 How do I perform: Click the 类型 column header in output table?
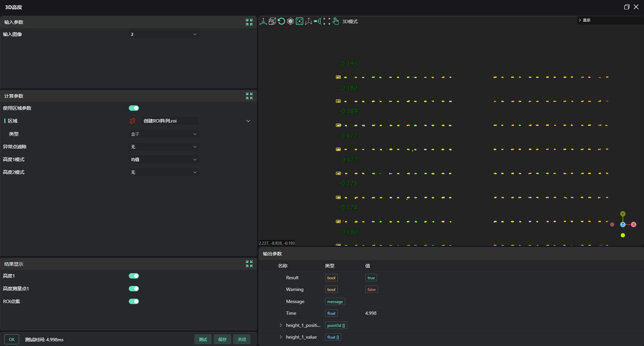tap(330, 266)
